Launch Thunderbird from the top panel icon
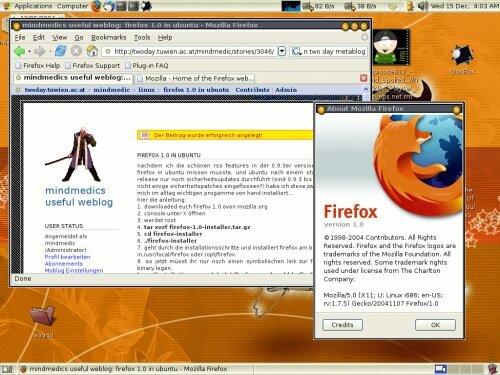The height and width of the screenshot is (375, 500). click(109, 6)
